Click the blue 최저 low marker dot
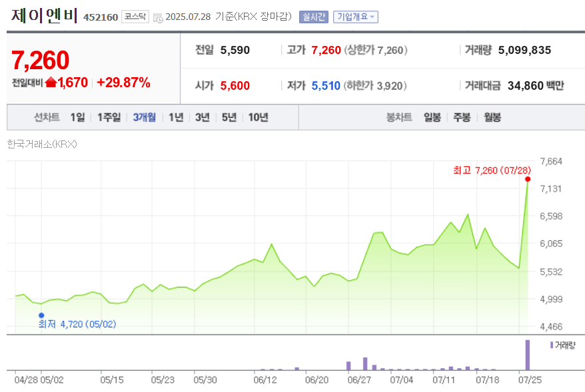Image resolution: width=585 pixels, height=392 pixels. pyautogui.click(x=41, y=315)
